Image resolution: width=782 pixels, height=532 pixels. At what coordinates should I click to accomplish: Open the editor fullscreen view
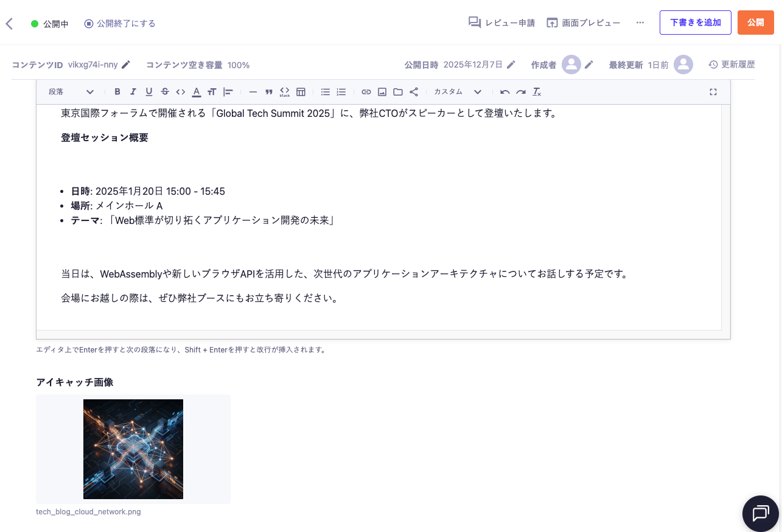[x=713, y=92]
